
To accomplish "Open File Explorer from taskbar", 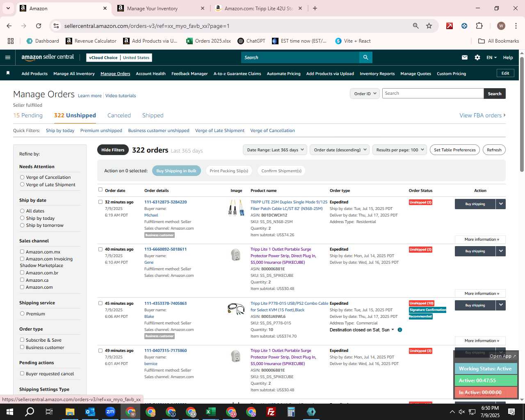I will pos(70,412).
